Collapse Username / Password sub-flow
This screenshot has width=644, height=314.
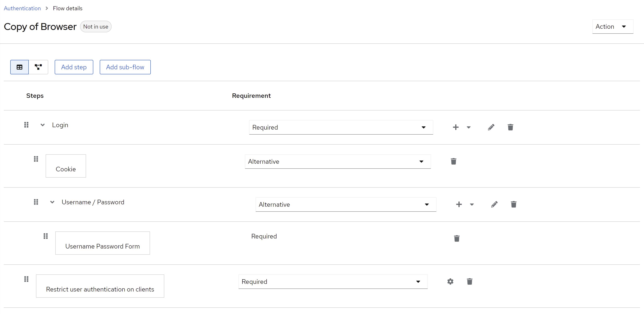click(x=52, y=202)
